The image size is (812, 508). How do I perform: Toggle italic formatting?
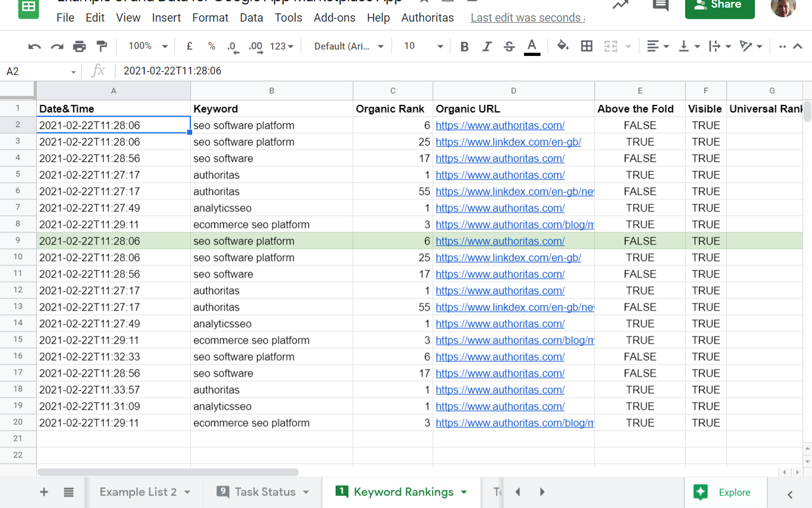click(x=487, y=46)
